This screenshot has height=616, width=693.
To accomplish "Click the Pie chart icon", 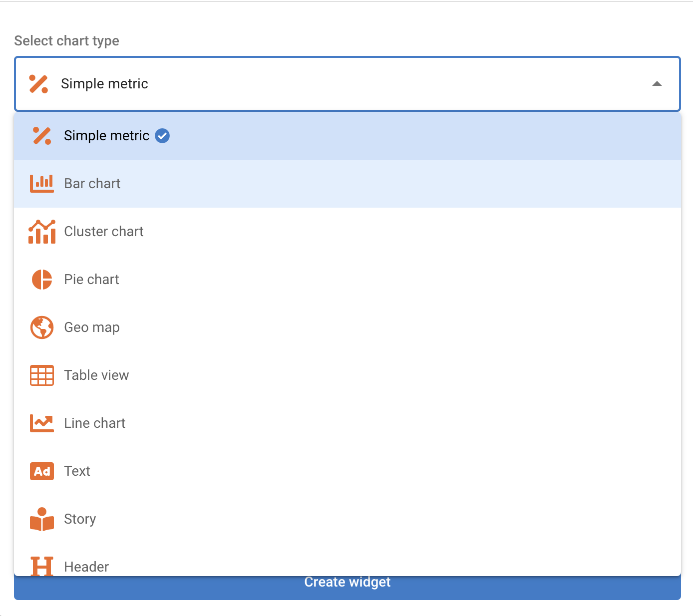I will [x=42, y=280].
